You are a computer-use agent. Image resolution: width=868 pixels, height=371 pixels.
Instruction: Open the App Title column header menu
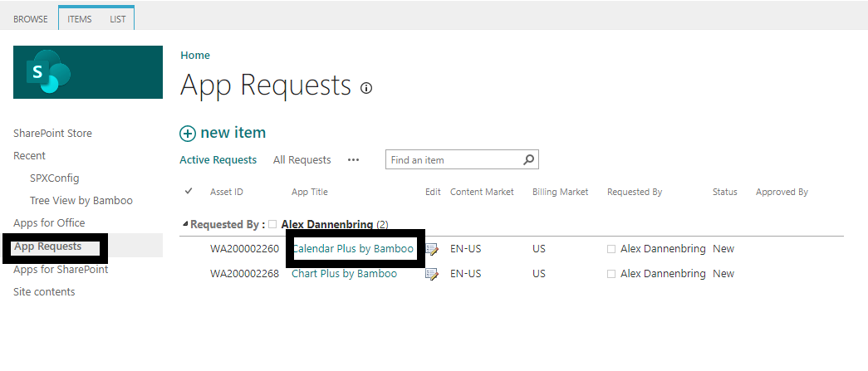(310, 192)
